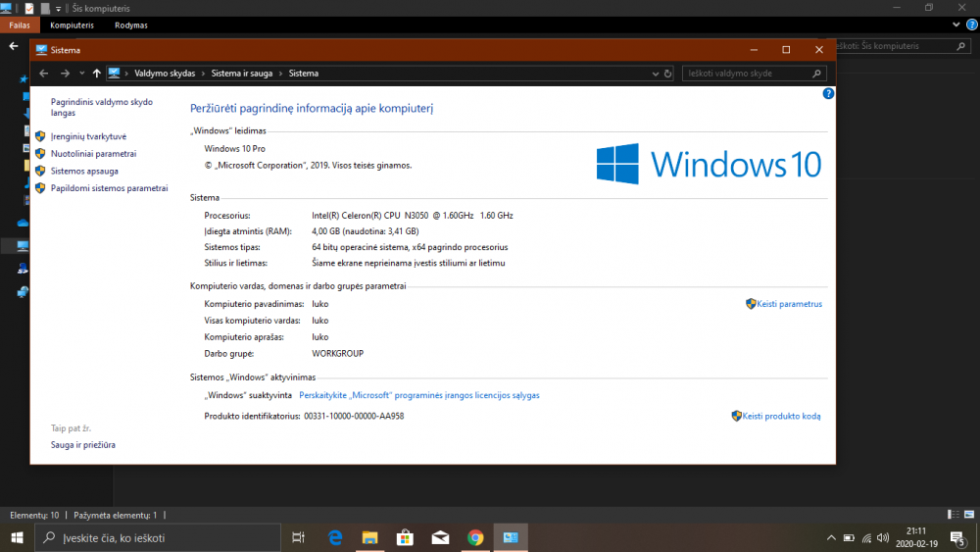980x552 pixels.
Task: Launch Google Chrome from taskbar
Action: pyautogui.click(x=475, y=537)
